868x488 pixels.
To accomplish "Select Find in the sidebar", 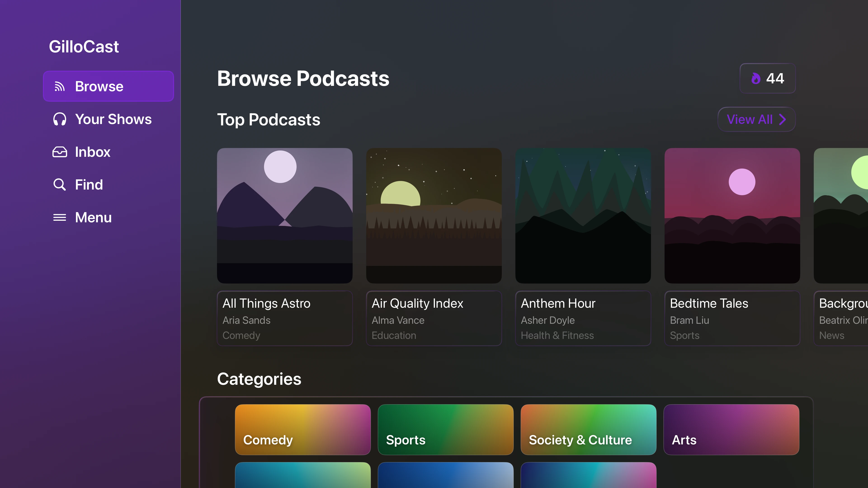I will pyautogui.click(x=108, y=185).
